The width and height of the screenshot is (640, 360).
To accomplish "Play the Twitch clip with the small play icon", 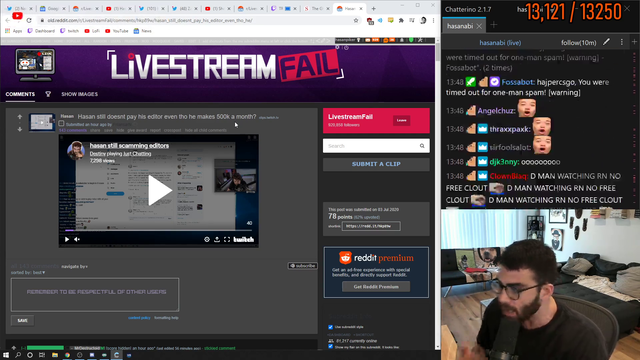I will [67, 240].
